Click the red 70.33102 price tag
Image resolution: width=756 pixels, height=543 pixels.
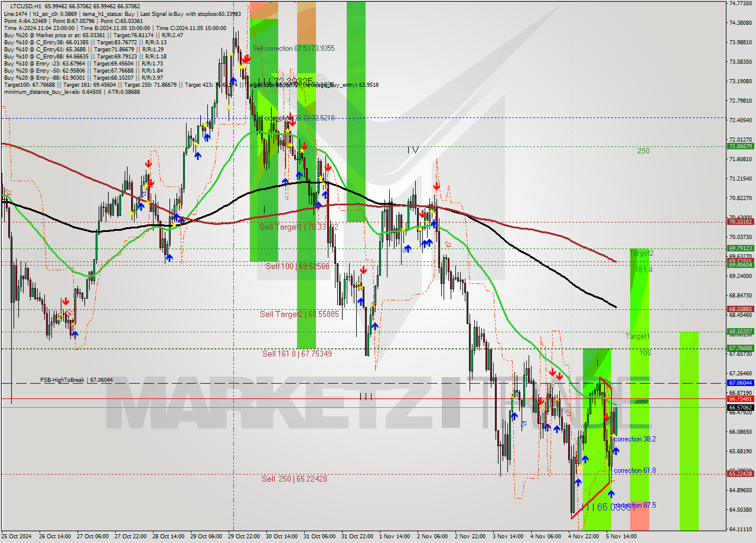coord(740,222)
